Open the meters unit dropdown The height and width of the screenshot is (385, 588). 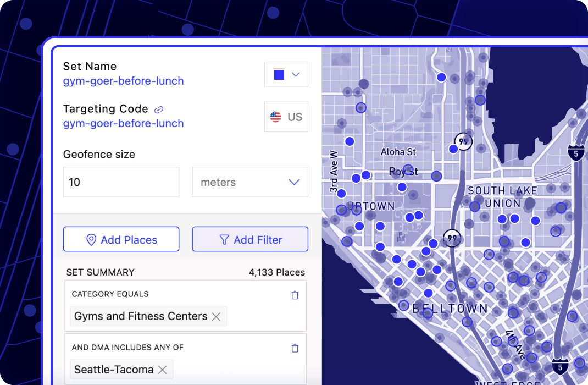(250, 182)
